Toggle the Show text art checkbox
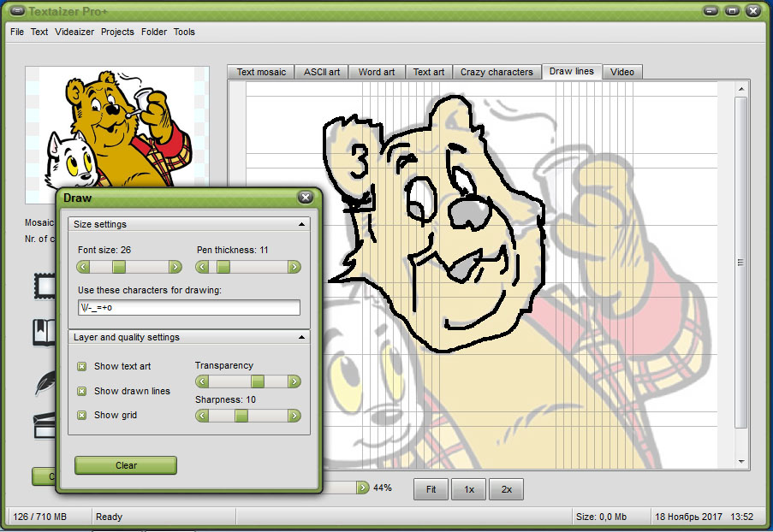This screenshot has width=773, height=532. (82, 366)
